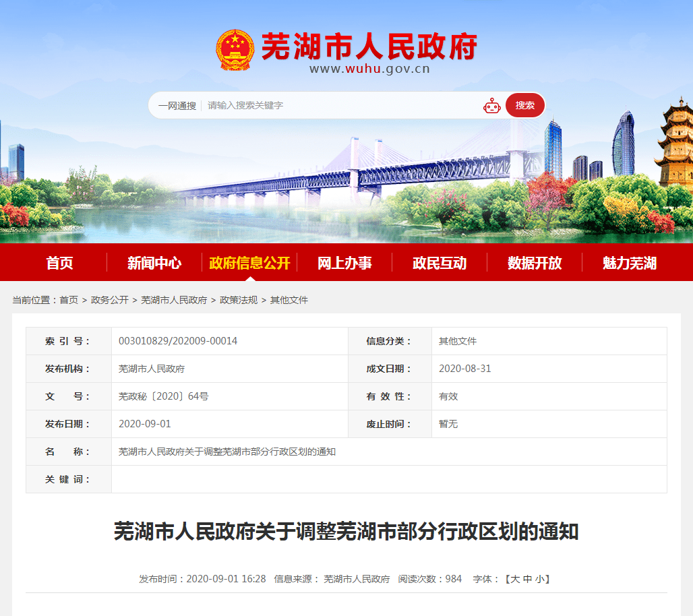The image size is (693, 616).
Task: Set font size to 大
Action: [515, 579]
